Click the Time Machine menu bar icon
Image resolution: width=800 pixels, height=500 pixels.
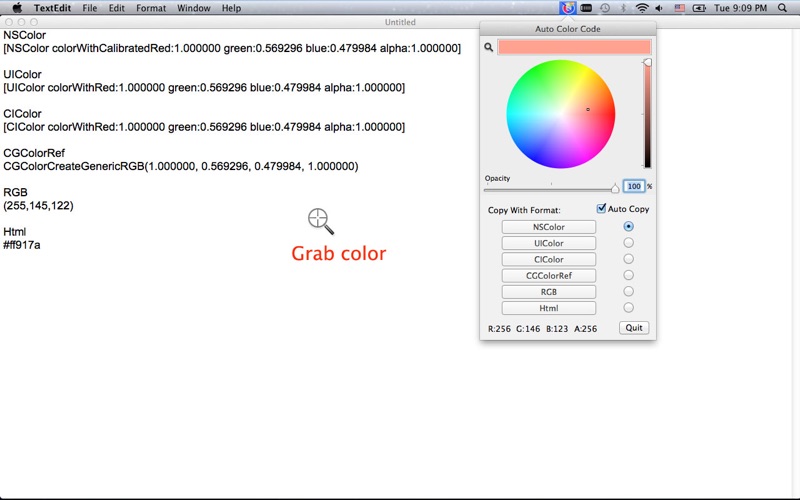pos(605,8)
